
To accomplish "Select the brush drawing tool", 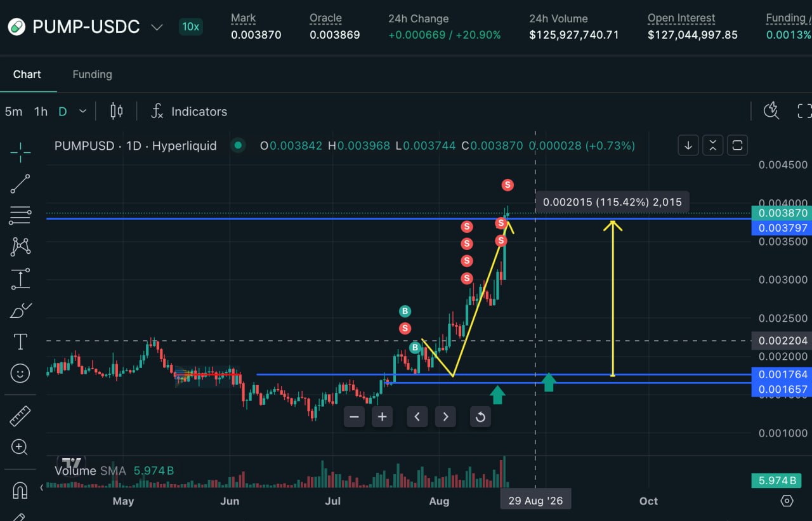I will (x=20, y=311).
